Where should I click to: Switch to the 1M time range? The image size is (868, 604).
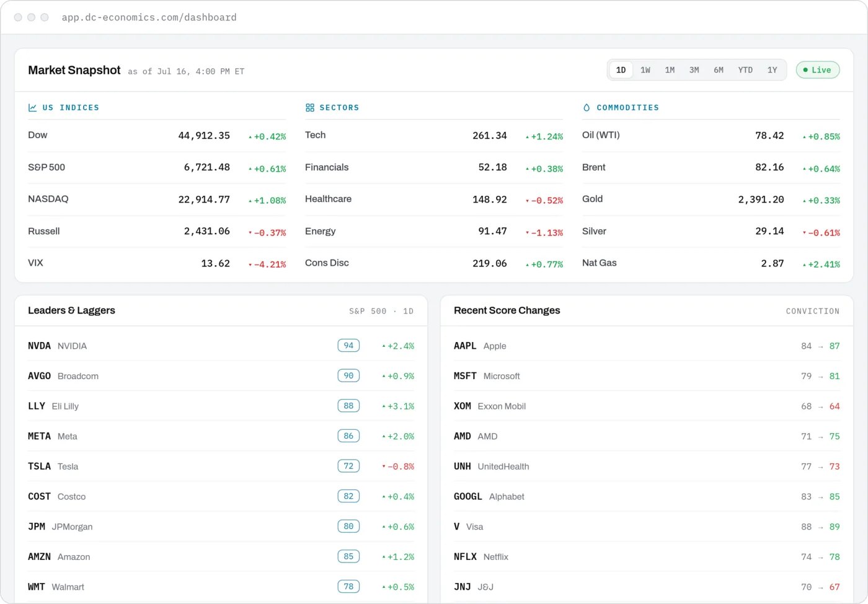[670, 70]
